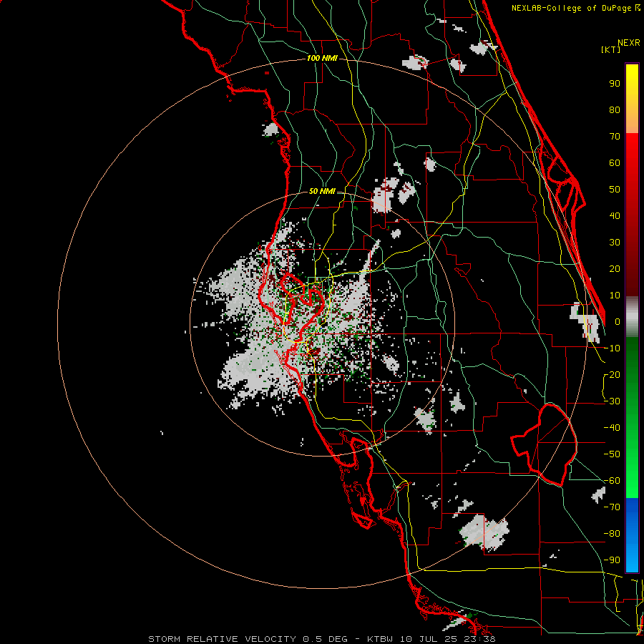Select the "-60" value on velocity scale

tap(612, 481)
